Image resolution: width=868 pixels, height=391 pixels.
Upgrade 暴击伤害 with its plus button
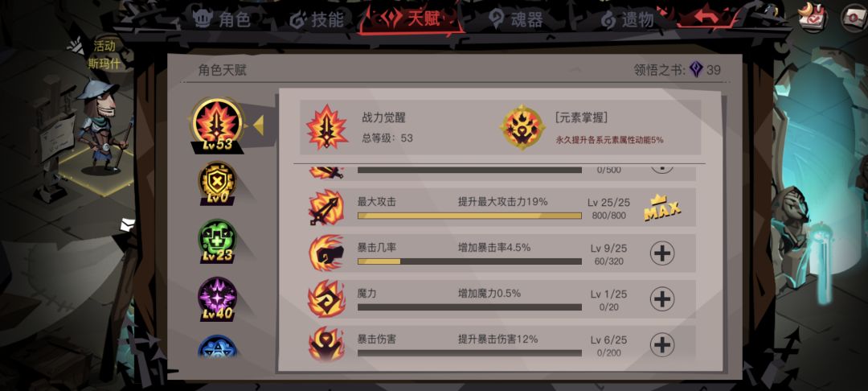pos(662,345)
